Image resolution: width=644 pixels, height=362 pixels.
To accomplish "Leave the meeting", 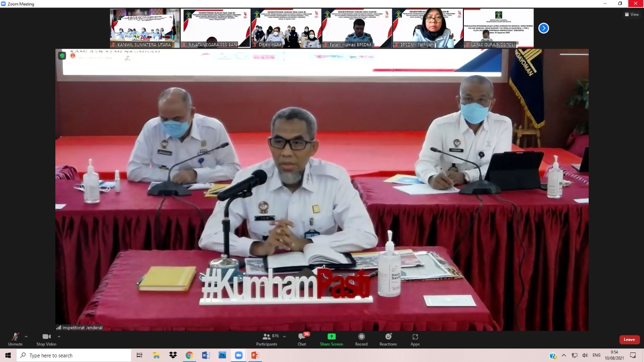I will [x=629, y=339].
